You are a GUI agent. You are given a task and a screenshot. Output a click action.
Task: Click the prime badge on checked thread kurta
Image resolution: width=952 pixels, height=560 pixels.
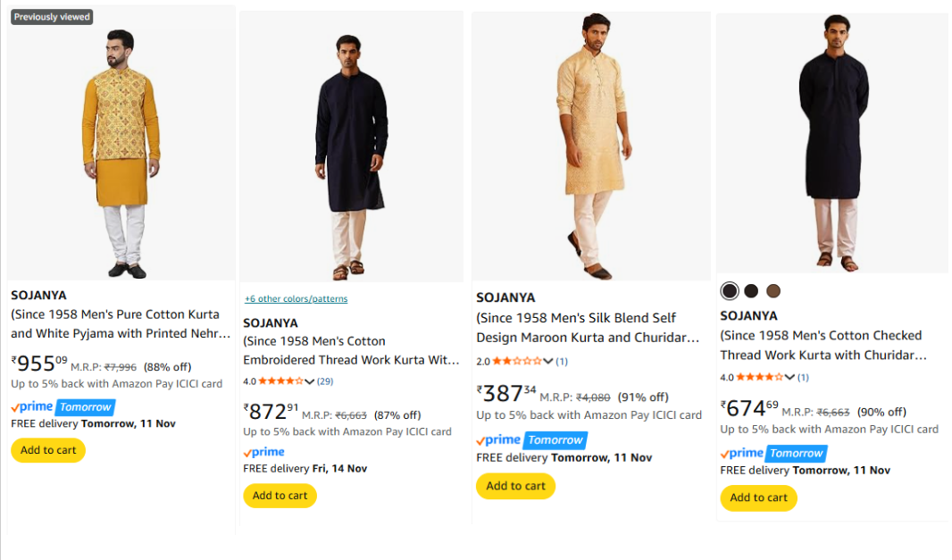click(772, 454)
